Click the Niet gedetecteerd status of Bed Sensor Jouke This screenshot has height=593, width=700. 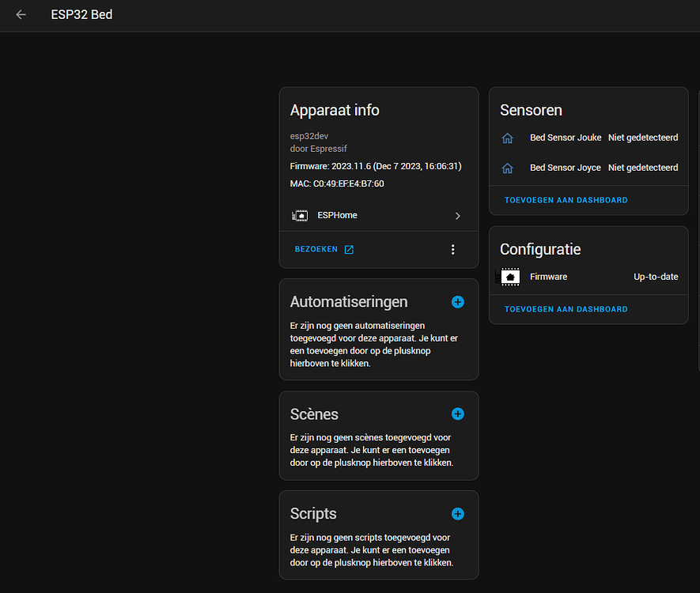(x=643, y=138)
